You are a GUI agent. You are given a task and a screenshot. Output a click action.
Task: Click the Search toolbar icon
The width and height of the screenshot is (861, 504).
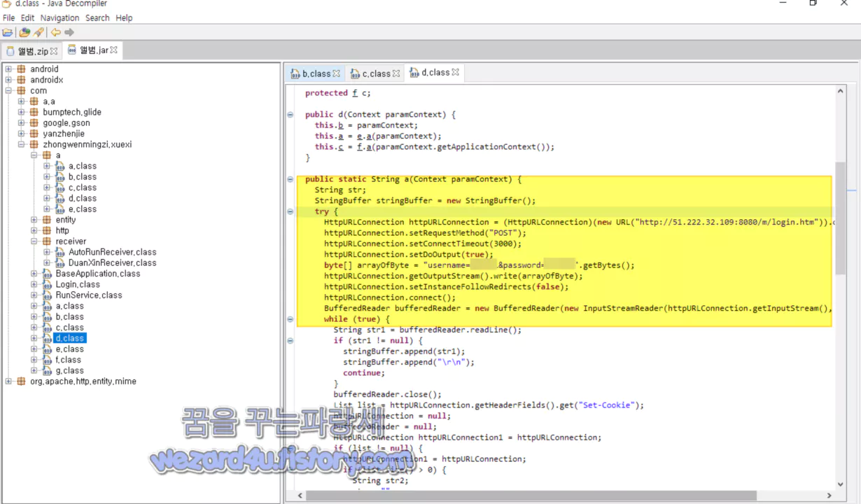click(38, 32)
